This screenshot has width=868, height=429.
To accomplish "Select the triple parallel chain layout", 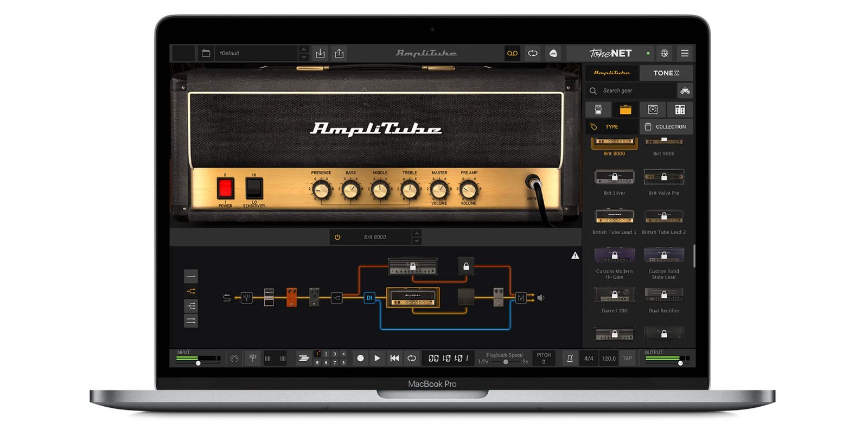I will [x=191, y=321].
